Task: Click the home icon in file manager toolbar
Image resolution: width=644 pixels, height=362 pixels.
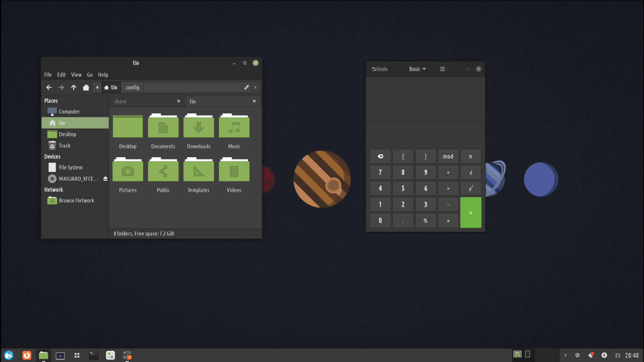Action: [86, 87]
